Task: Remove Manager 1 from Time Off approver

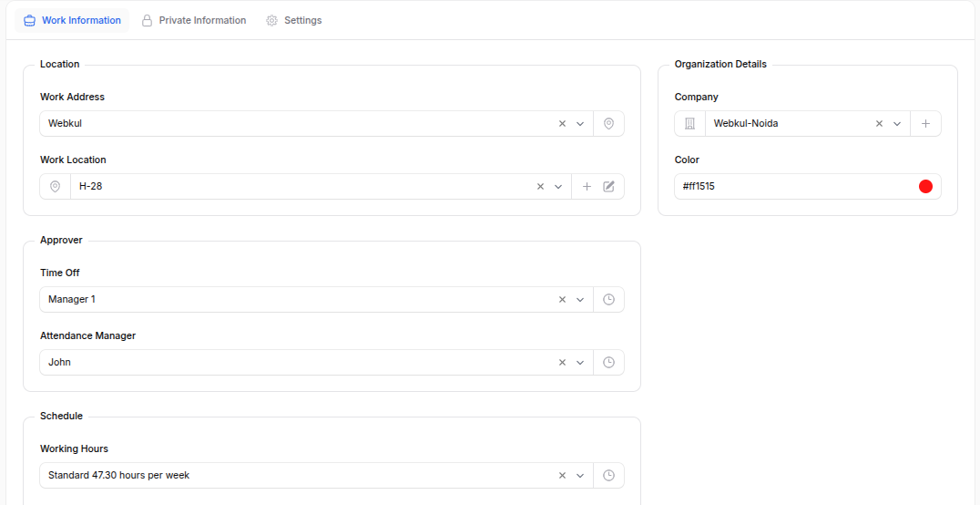Action: click(562, 300)
